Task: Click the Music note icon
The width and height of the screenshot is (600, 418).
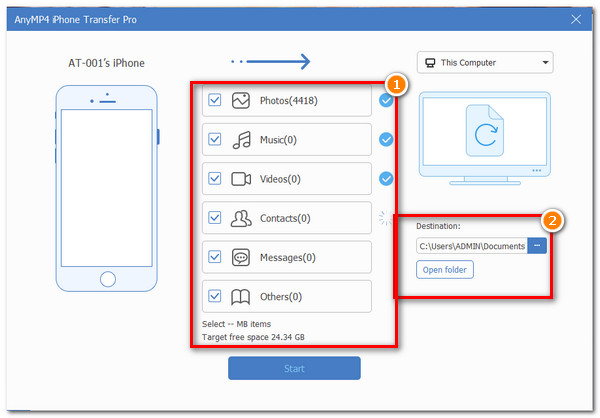Action: point(240,140)
